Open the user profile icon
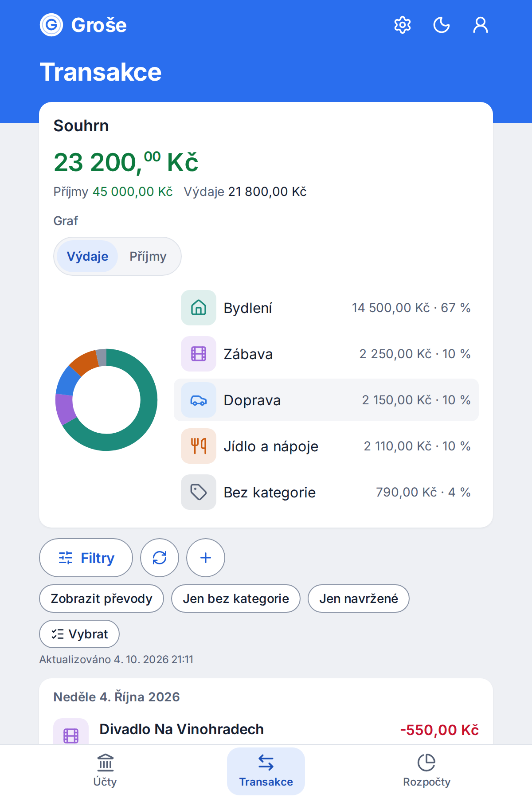Screen dimensions: 532x798 coord(481,25)
